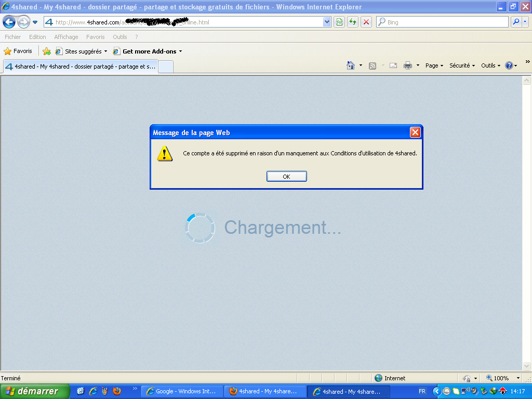Click the Protected Mode lock status icon
The width and height of the screenshot is (532, 399).
[467, 378]
